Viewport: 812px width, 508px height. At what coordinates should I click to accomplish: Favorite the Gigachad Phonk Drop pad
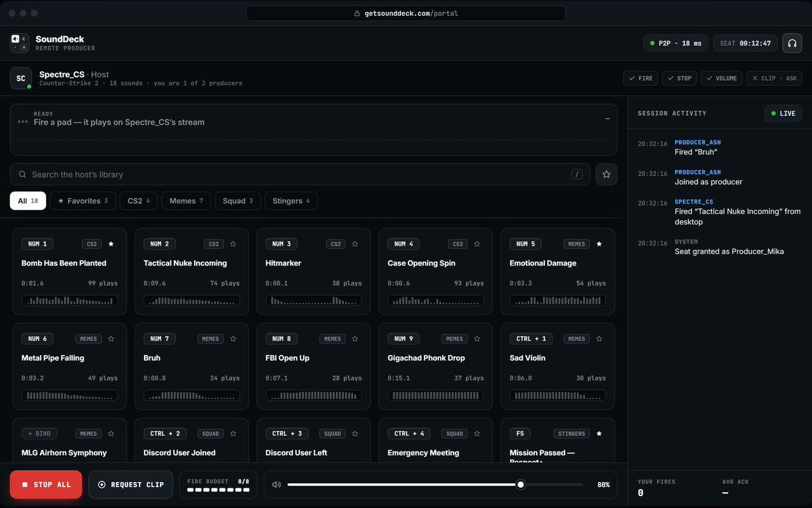click(x=477, y=339)
